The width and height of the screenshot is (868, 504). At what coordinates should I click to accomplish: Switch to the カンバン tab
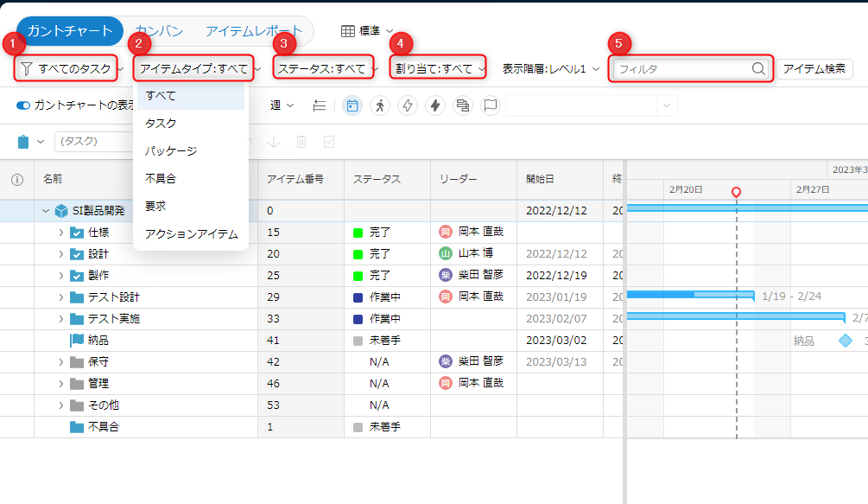pos(159,31)
